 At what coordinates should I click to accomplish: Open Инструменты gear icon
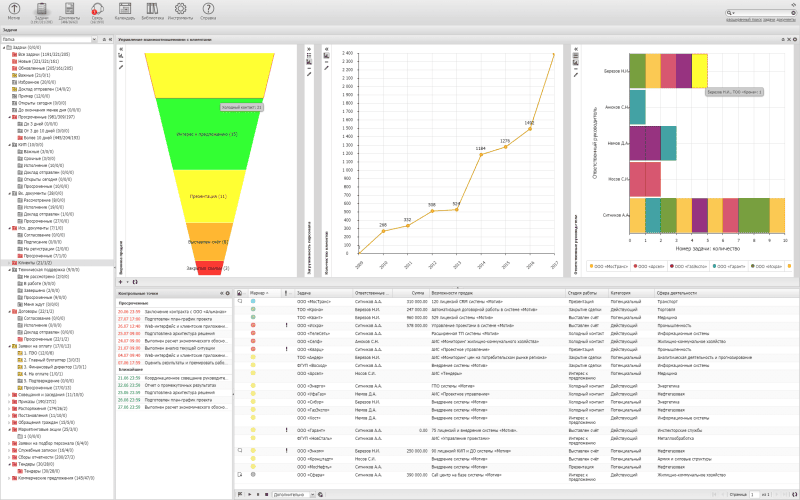click(x=180, y=12)
